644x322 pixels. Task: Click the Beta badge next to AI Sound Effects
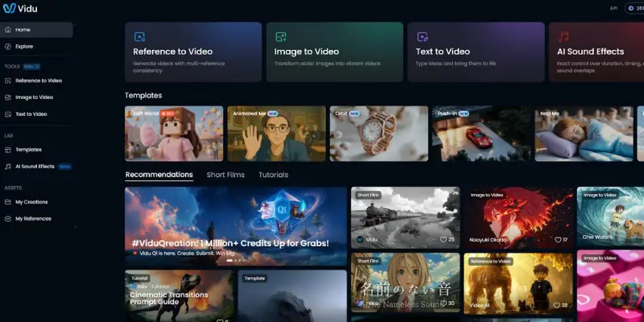pyautogui.click(x=65, y=167)
